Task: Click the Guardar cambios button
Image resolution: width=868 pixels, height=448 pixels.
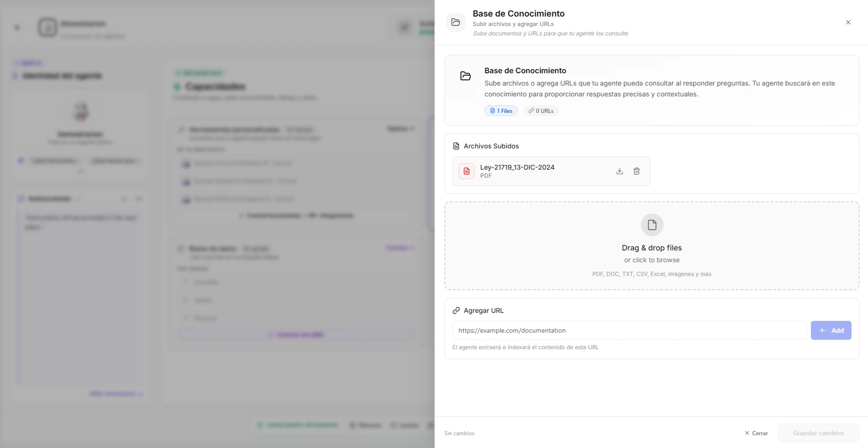Action: pos(818,433)
